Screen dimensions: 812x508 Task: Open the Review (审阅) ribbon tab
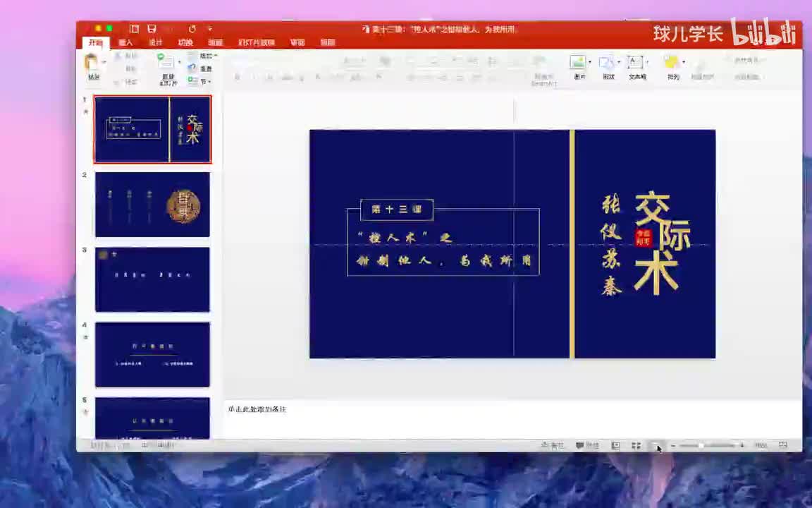(x=297, y=42)
